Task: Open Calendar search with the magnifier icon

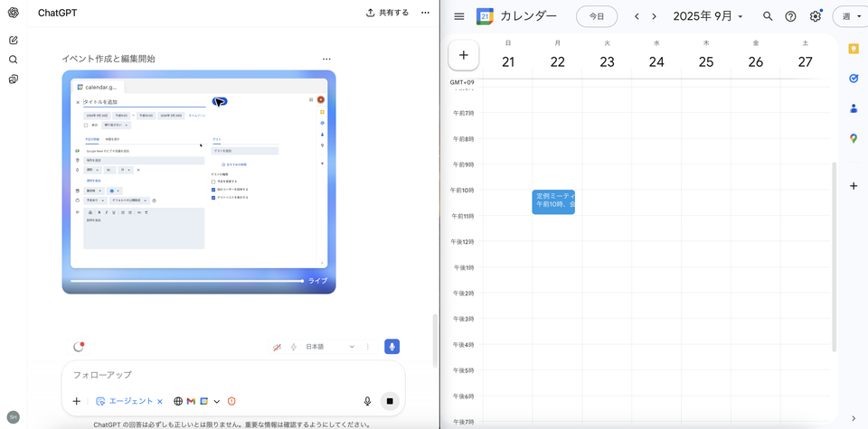Action: tap(768, 16)
